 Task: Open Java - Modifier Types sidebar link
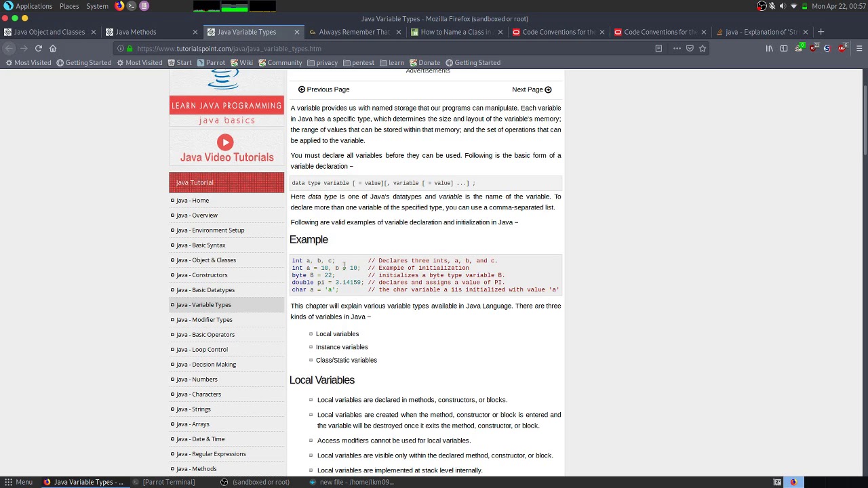[204, 320]
